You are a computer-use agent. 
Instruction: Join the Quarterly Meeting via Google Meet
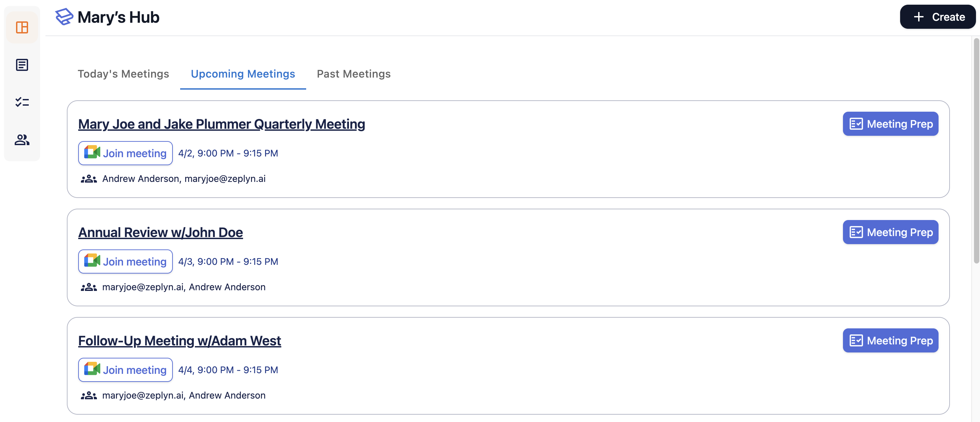[125, 153]
